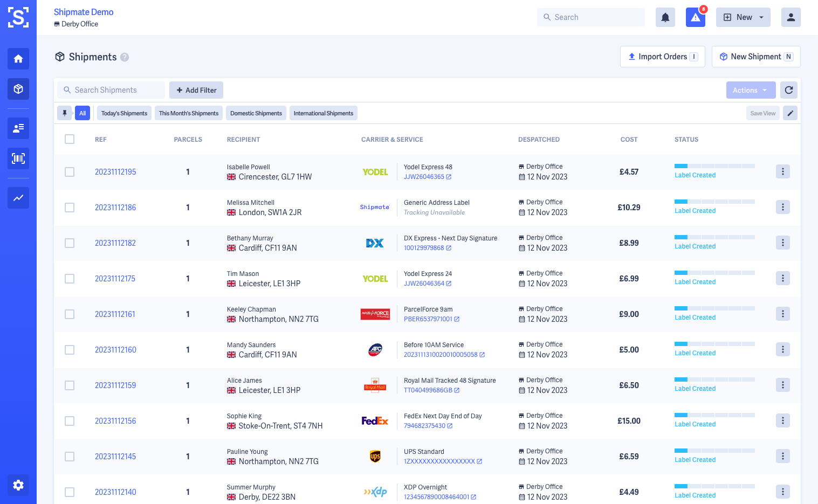Image resolution: width=818 pixels, height=504 pixels.
Task: Open the notifications bell
Action: point(665,17)
